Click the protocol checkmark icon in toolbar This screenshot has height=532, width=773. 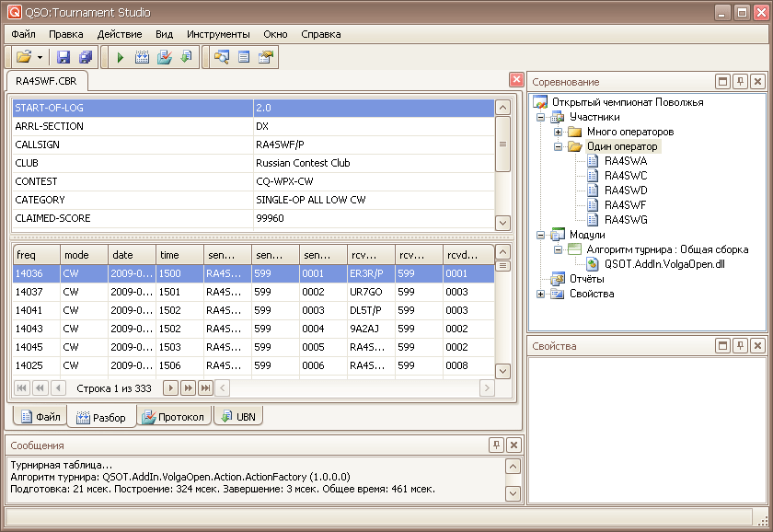[x=164, y=57]
